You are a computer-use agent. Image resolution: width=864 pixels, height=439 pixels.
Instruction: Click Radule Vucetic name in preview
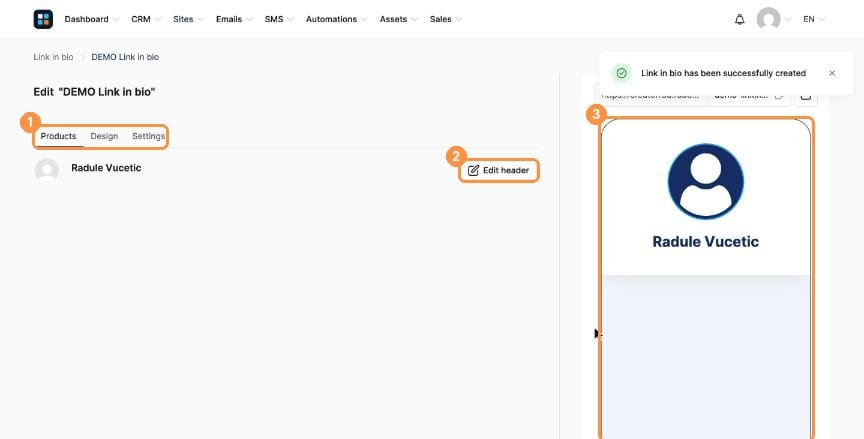705,242
